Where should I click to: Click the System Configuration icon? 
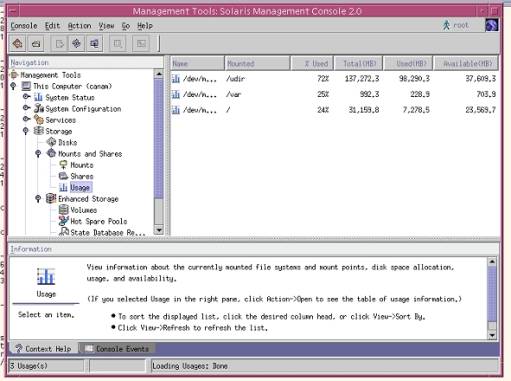(x=39, y=109)
